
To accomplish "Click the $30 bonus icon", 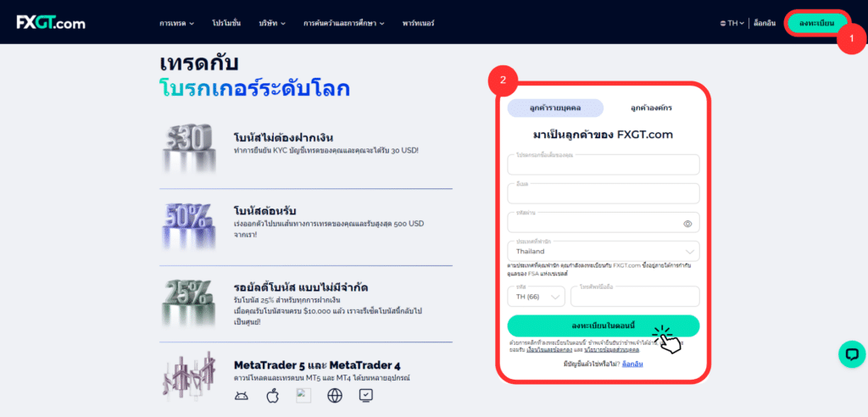I will (187, 148).
